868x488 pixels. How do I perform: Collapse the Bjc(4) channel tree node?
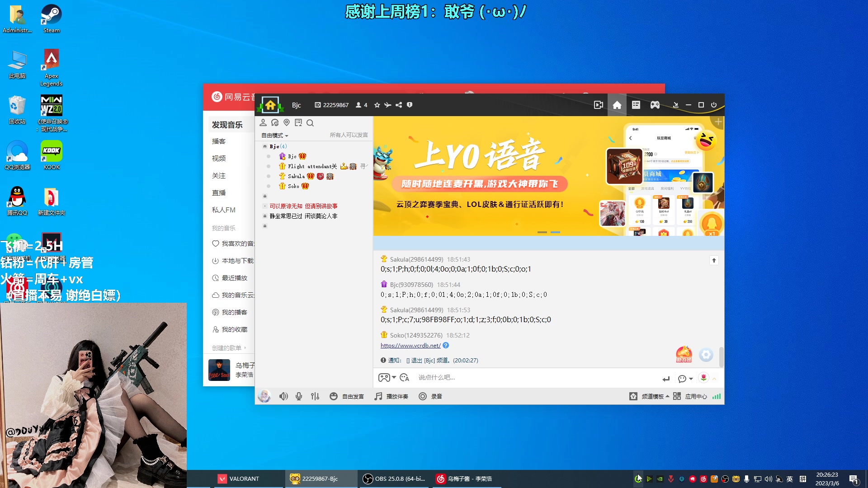point(265,146)
